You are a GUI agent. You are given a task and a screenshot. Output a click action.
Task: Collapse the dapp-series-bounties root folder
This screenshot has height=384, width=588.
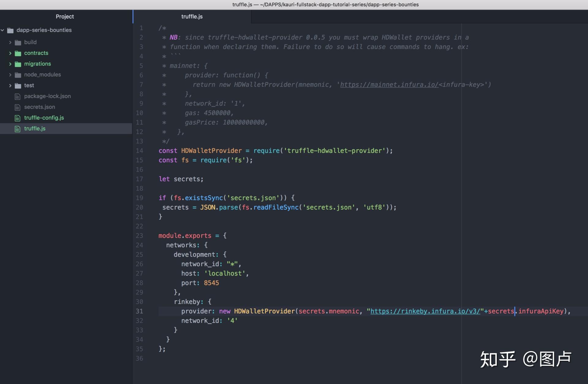(2, 30)
